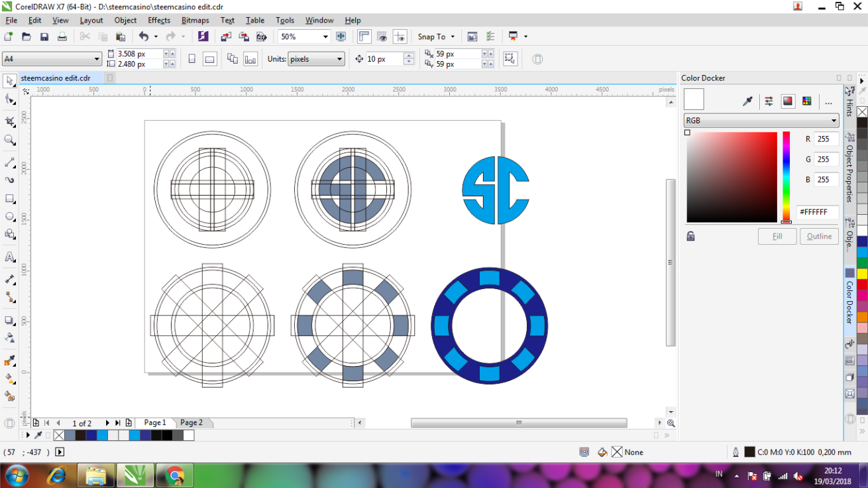Toggle the lock icon in Color Docker
This screenshot has height=488, width=868.
[690, 236]
